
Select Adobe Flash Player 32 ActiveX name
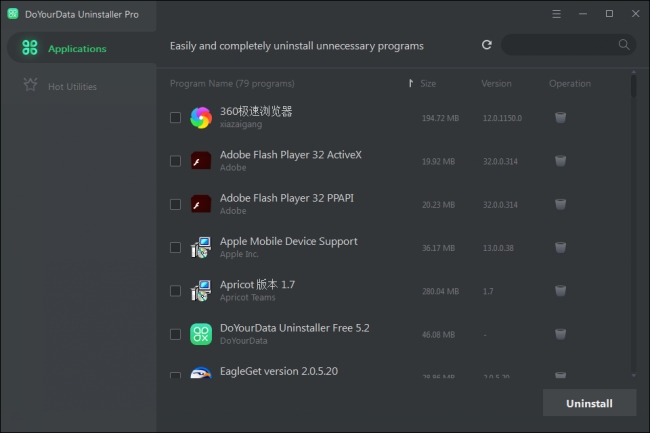point(291,155)
